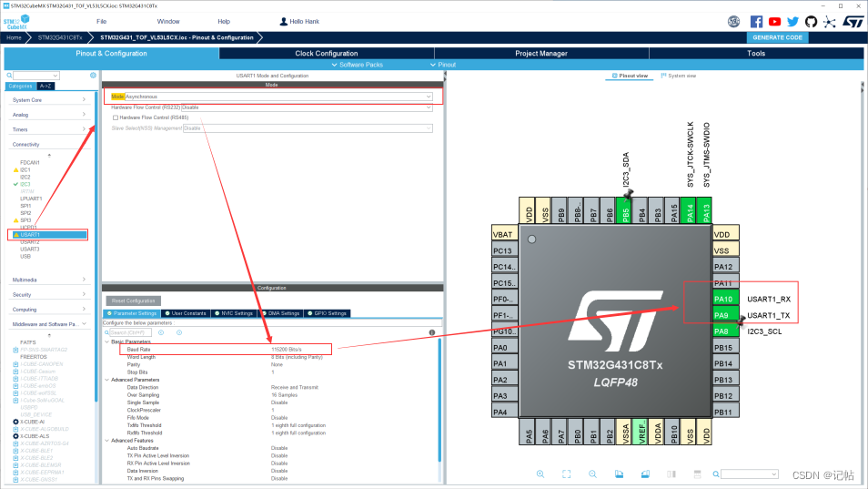
Task: Open the GPIO Settings tab
Action: (328, 313)
